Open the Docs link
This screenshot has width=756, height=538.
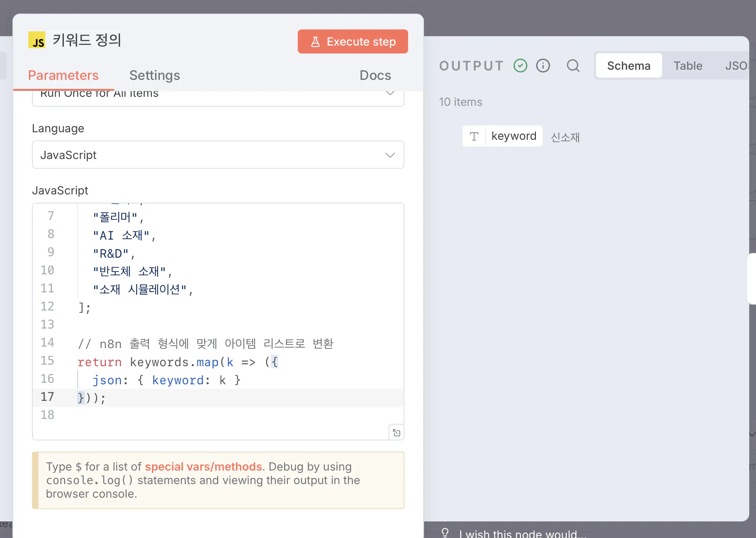(x=375, y=75)
